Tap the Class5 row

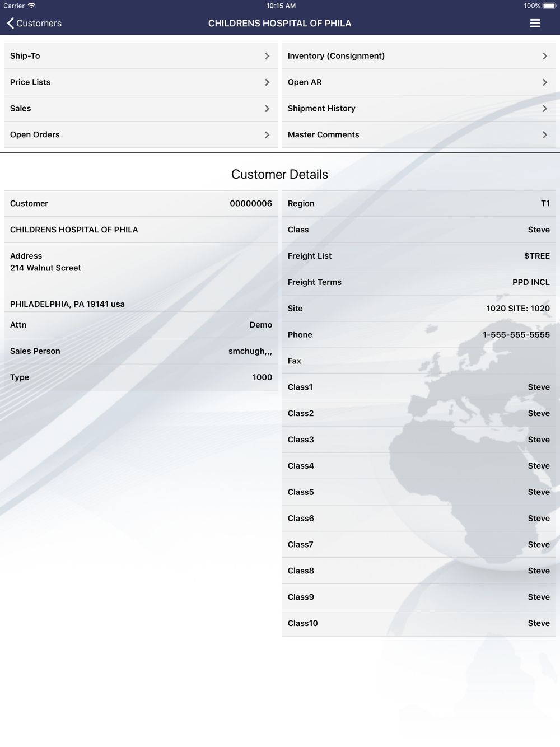tap(419, 493)
